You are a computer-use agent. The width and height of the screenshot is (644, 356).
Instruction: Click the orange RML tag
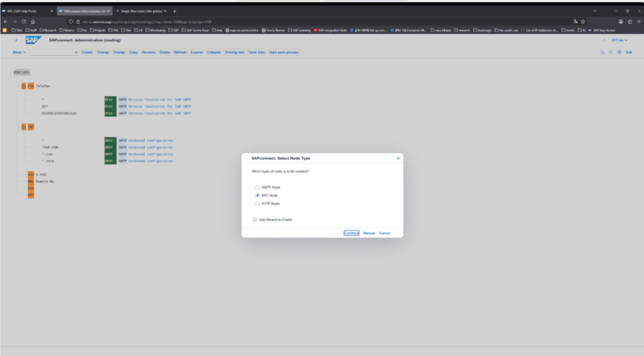tap(31, 181)
